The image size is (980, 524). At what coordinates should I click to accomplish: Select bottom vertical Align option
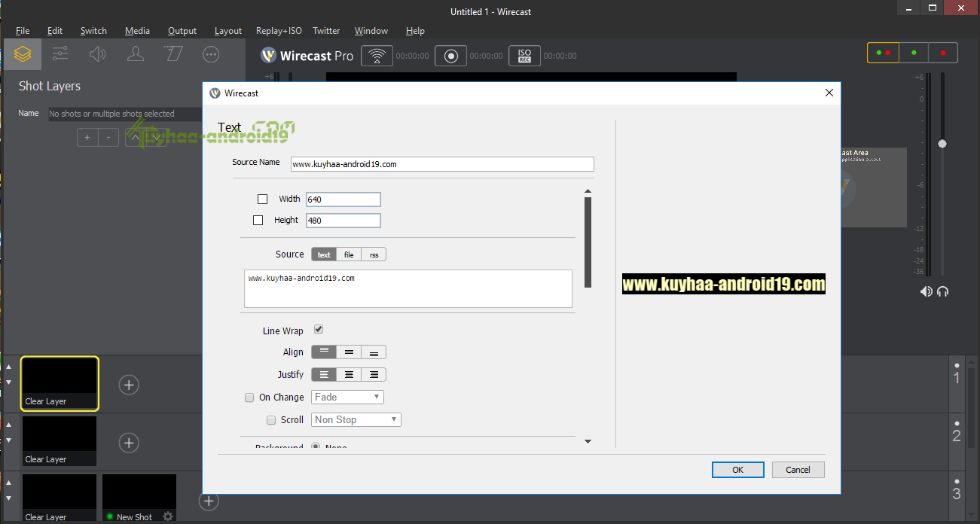[374, 352]
